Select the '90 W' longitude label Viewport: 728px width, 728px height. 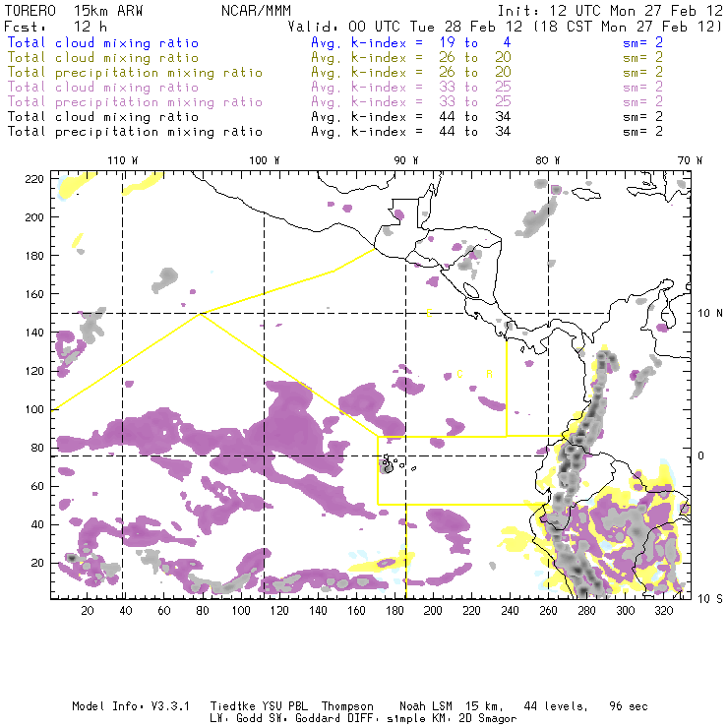pos(405,160)
